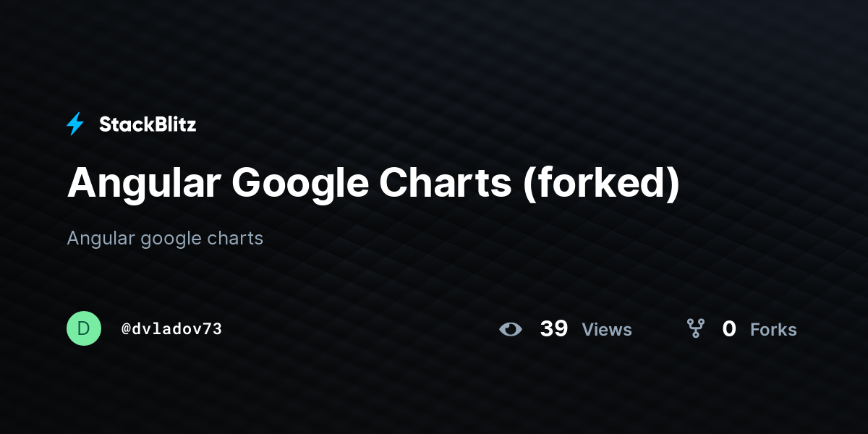Click the letter D inside the avatar circle
Viewport: 868px width, 434px height.
coord(84,328)
